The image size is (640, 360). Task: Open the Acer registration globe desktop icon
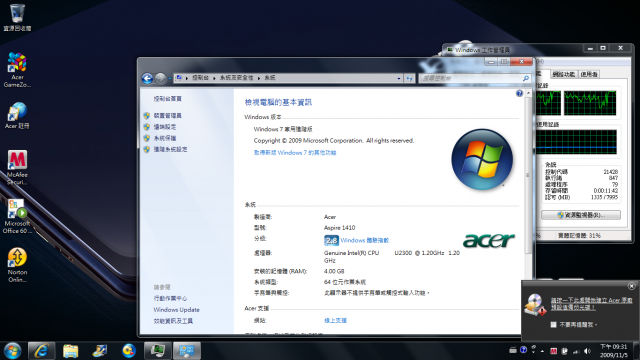point(17,116)
